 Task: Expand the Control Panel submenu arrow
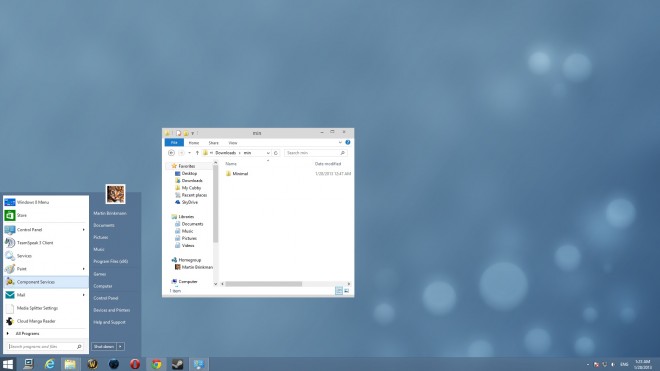pos(83,230)
